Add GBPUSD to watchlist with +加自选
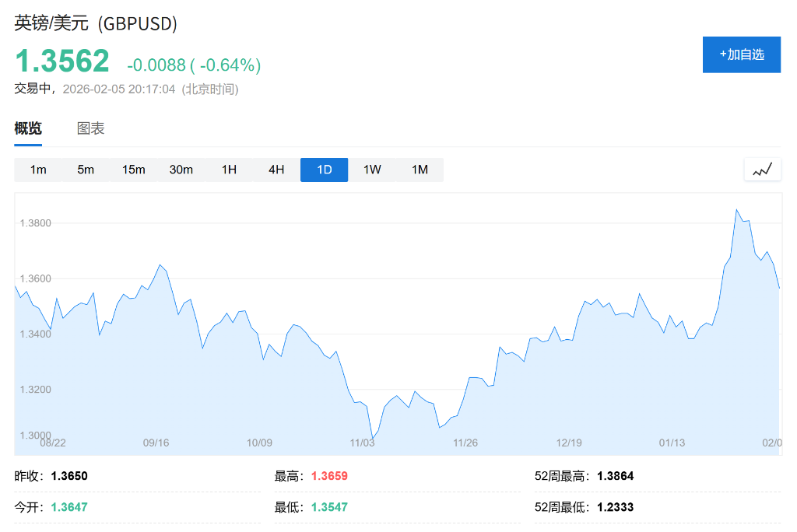Screen dimensions: 797x532 pyautogui.click(x=741, y=54)
